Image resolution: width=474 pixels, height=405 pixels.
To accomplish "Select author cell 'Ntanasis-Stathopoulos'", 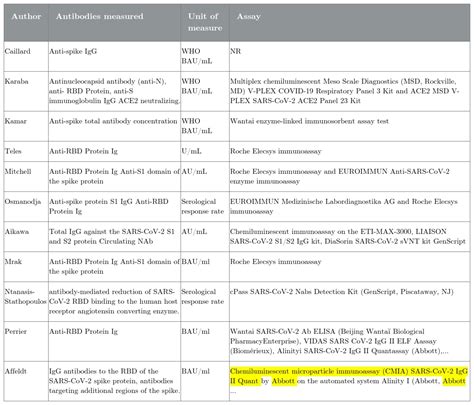I will tap(26, 301).
